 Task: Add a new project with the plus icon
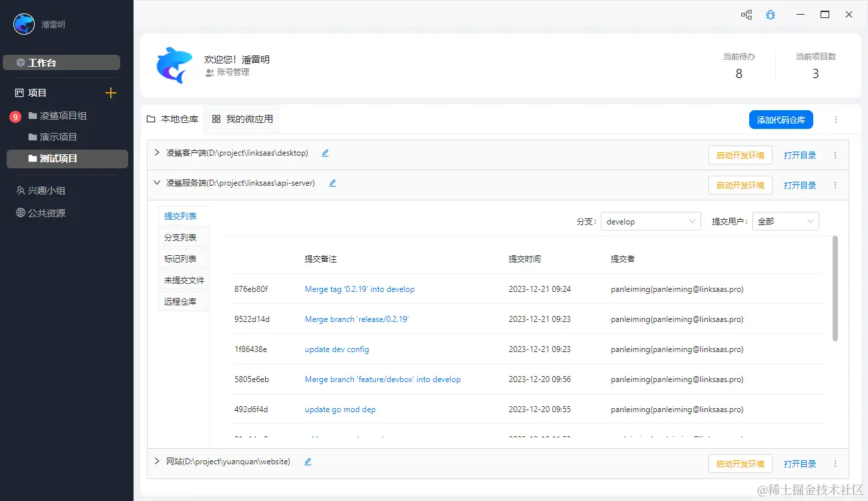click(x=111, y=93)
